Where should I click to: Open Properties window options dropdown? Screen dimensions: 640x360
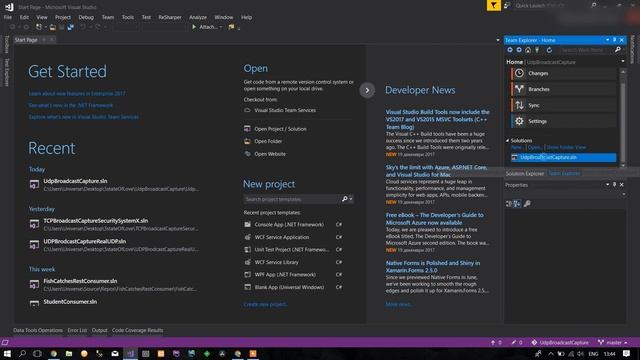pos(607,185)
